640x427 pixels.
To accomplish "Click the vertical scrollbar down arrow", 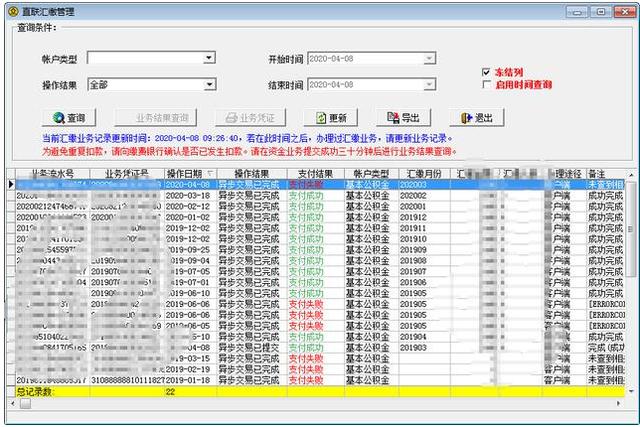I will tap(631, 391).
